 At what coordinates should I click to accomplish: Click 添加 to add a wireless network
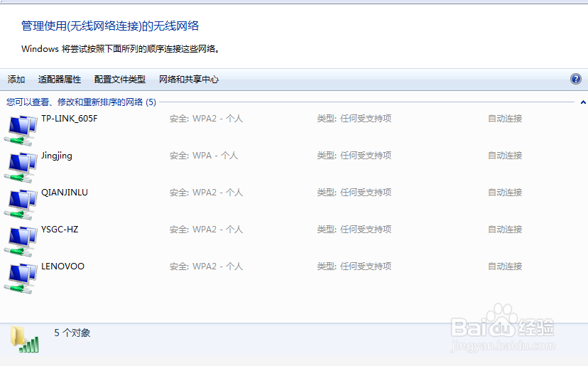pyautogui.click(x=16, y=79)
